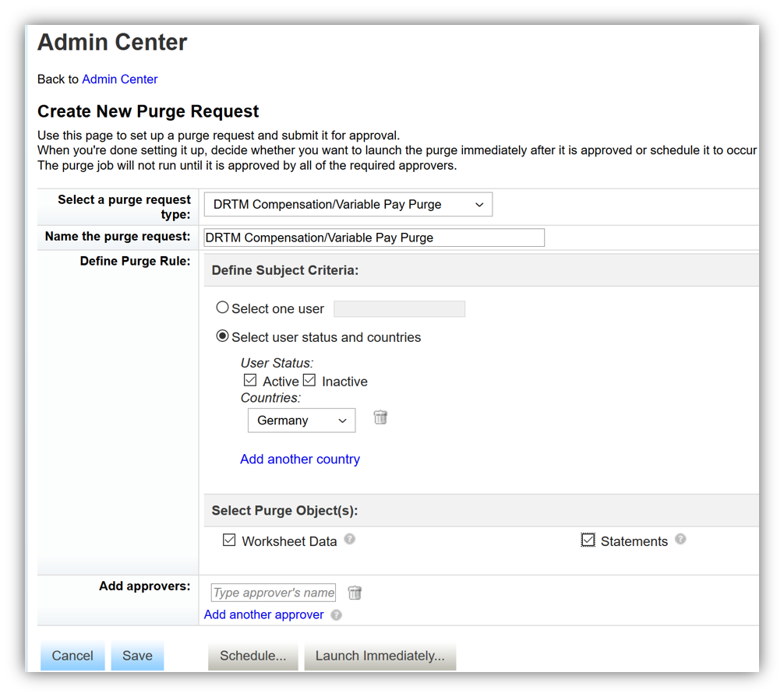Click the Define Purge Rule label
Image resolution: width=784 pixels, height=697 pixels.
click(135, 261)
